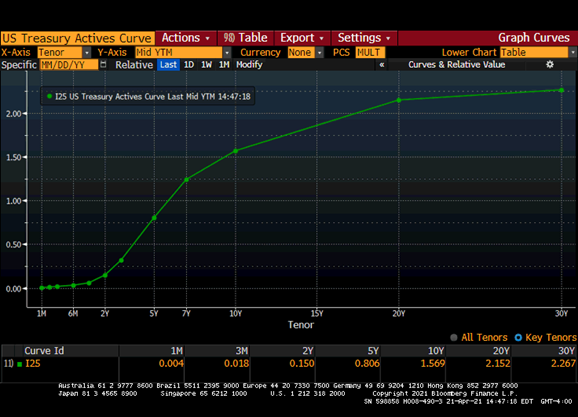Select the 1D relative period button
This screenshot has width=578, height=417.
point(189,65)
